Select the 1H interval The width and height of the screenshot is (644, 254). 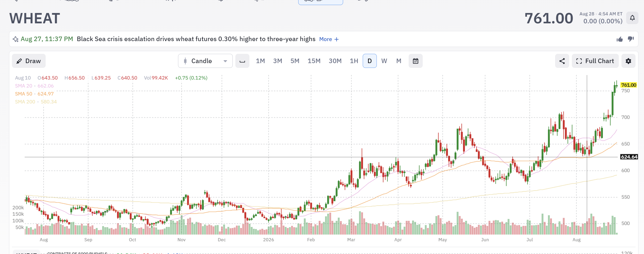coord(354,61)
